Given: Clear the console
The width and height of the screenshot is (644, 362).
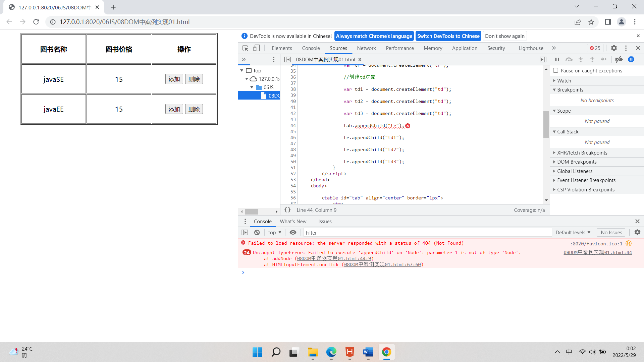Looking at the screenshot, I should [257, 232].
